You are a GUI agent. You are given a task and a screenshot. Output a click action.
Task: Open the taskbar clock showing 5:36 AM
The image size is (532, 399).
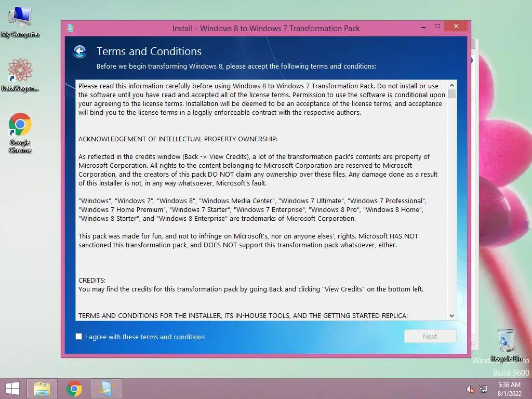coord(509,389)
